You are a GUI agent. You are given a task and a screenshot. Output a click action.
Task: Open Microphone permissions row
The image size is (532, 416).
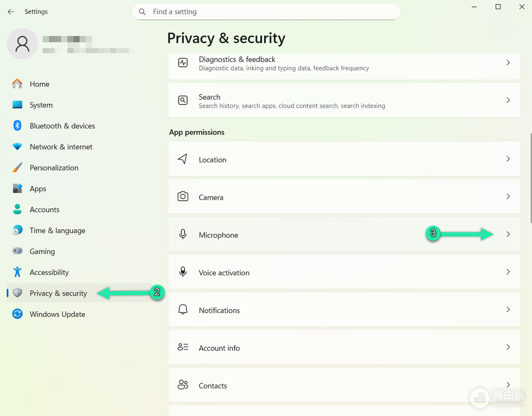point(344,234)
